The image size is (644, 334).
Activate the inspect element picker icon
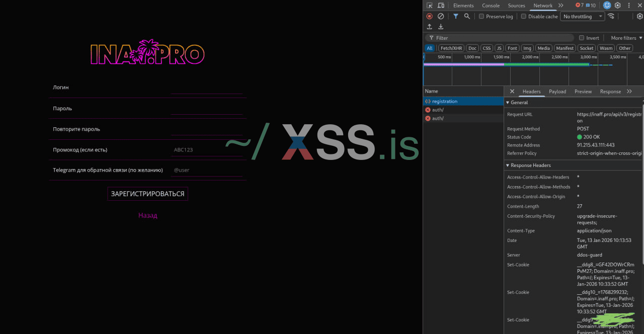pos(429,6)
